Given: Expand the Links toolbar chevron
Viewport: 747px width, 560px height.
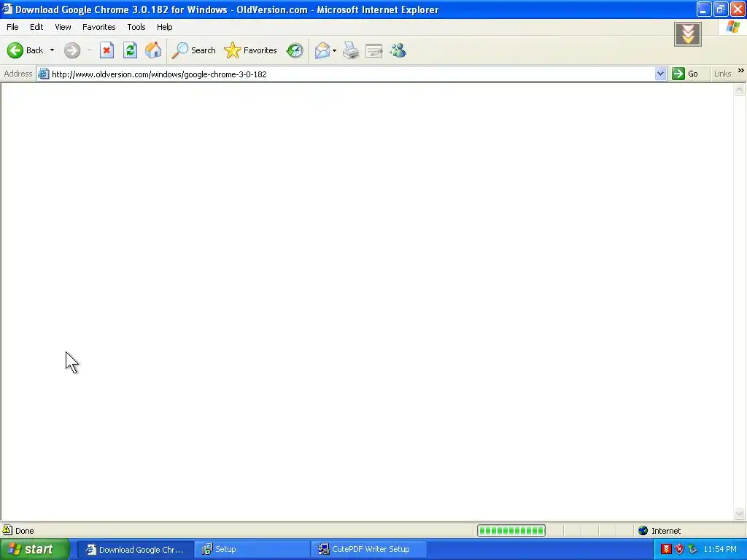Looking at the screenshot, I should point(741,71).
